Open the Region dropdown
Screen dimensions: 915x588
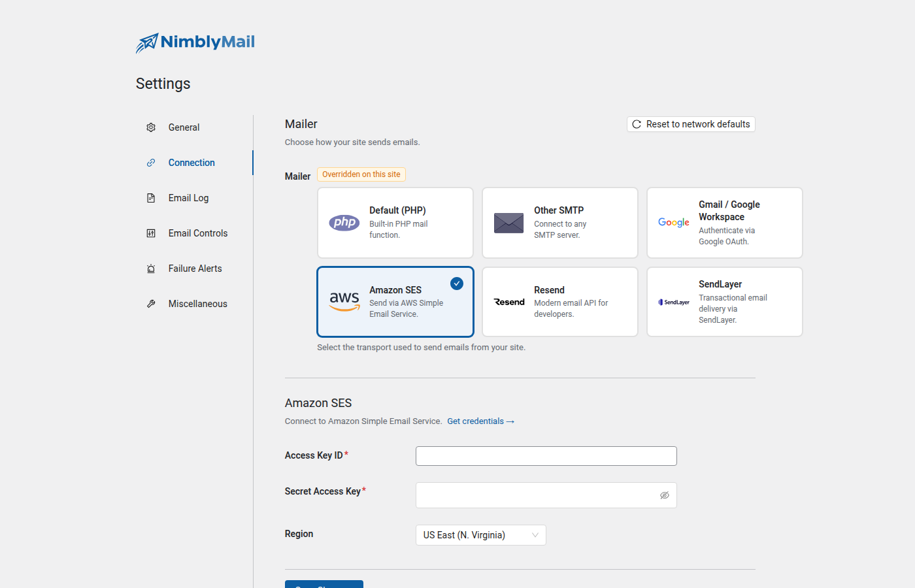pos(481,535)
